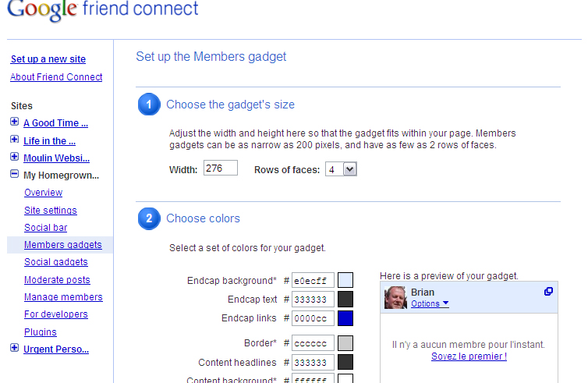Screen dimensions: 588x383
Task: Expand the Moulin Websi site
Action: coord(14,157)
